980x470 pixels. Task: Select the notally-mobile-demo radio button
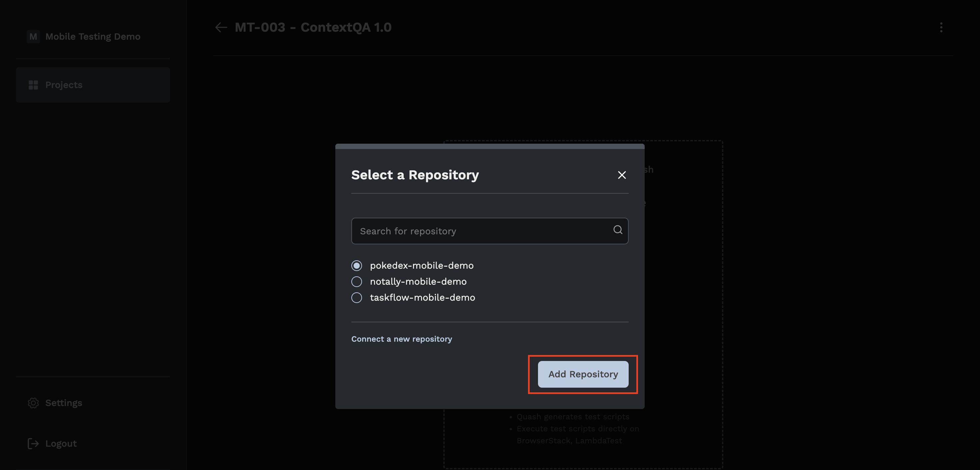(356, 282)
